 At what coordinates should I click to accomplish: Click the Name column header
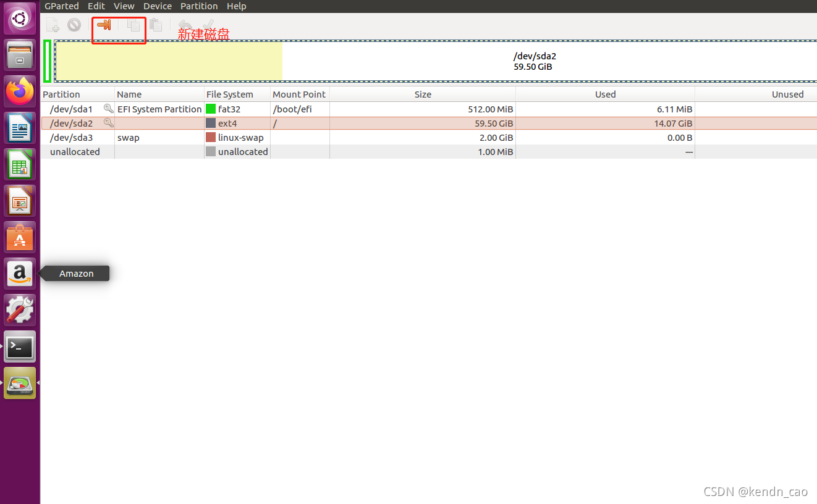pos(159,94)
